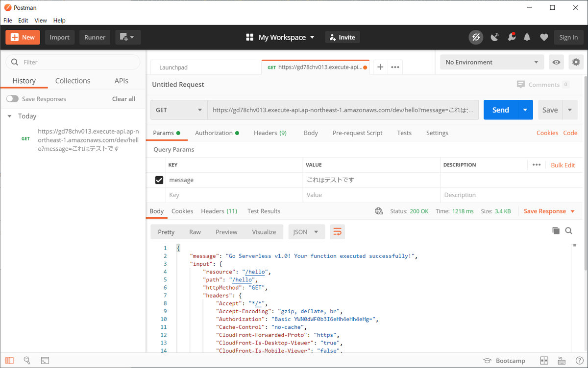Screen dimensions: 588x368
Task: Click the environment quick look eye icon
Action: (x=556, y=62)
